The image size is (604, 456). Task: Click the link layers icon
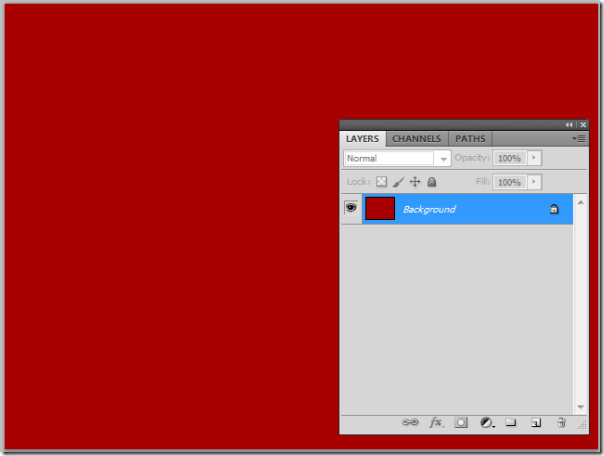pyautogui.click(x=409, y=422)
